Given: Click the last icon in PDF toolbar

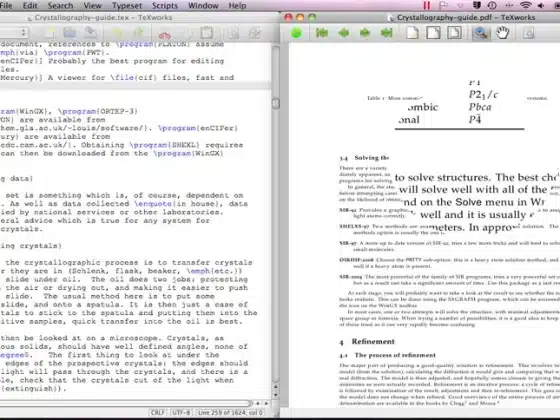Looking at the screenshot, I should pos(529,33).
